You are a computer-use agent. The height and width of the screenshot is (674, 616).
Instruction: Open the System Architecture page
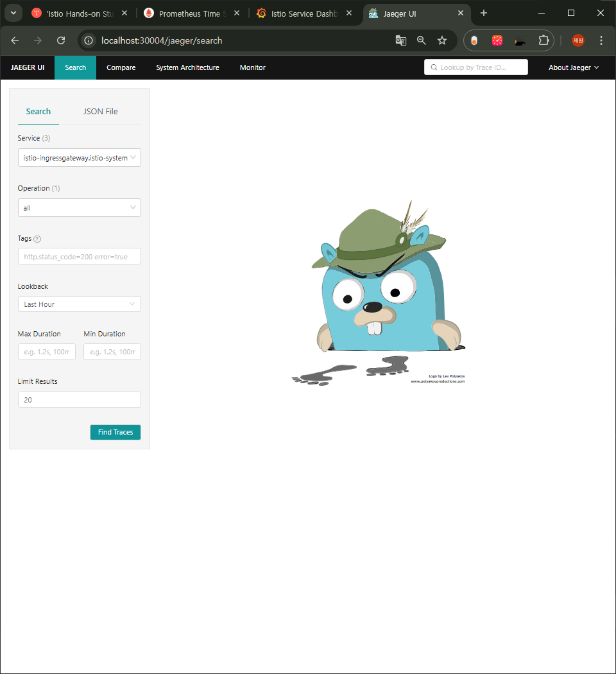point(188,67)
